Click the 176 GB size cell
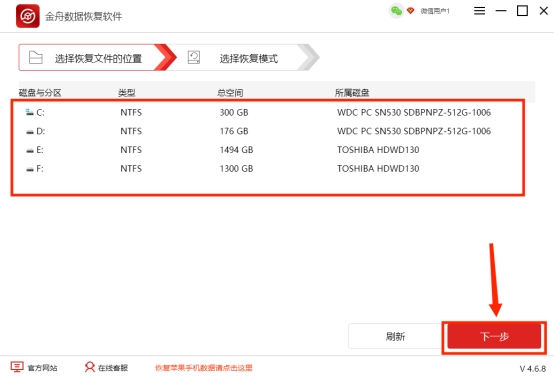554x378 pixels. 234,131
